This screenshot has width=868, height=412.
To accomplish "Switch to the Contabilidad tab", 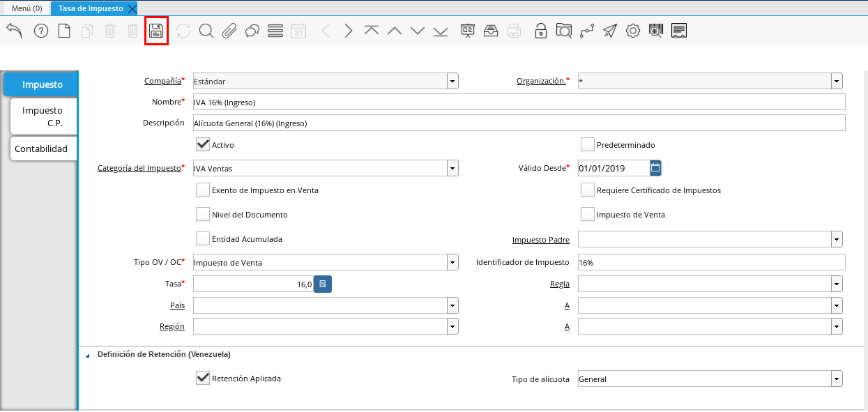I will coord(41,148).
